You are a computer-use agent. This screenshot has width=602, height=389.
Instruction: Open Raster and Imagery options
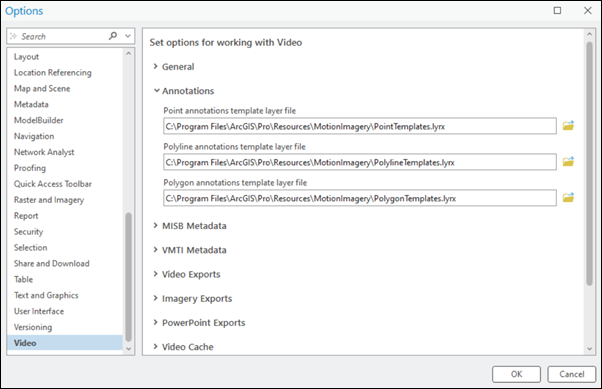point(65,200)
